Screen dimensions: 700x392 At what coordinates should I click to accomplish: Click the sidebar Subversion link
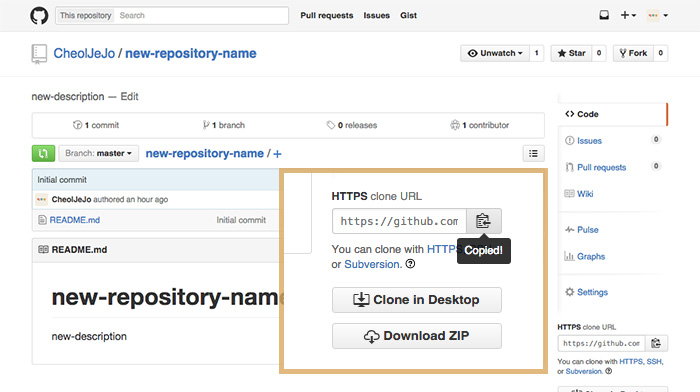[x=584, y=371]
